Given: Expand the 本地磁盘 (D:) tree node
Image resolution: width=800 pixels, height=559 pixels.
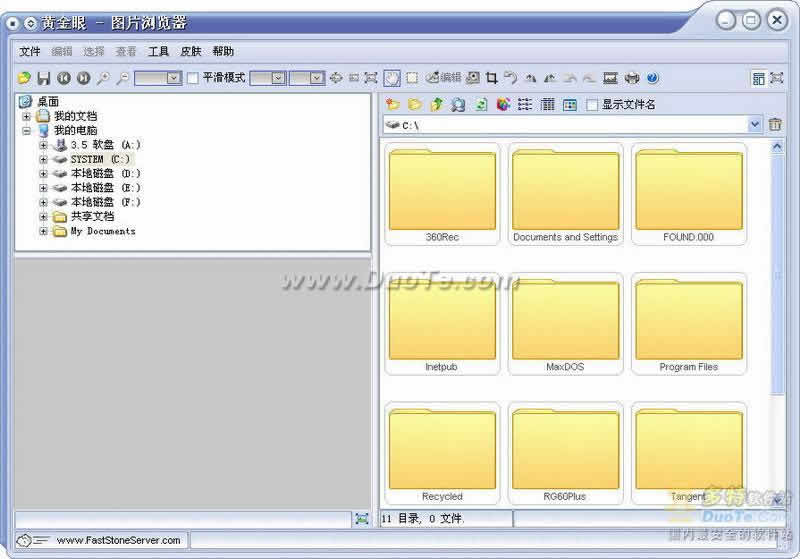Looking at the screenshot, I should (43, 174).
